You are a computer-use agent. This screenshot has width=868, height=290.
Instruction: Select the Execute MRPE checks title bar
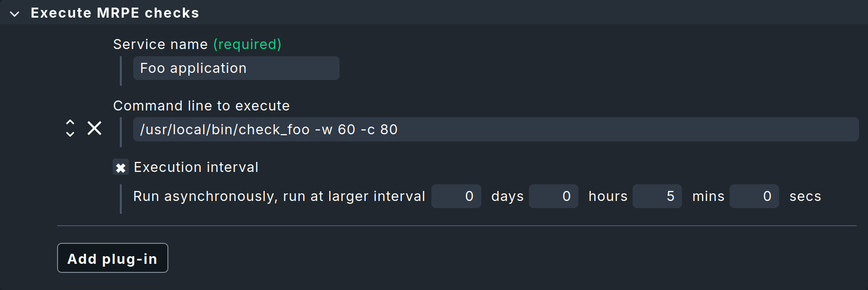[114, 13]
